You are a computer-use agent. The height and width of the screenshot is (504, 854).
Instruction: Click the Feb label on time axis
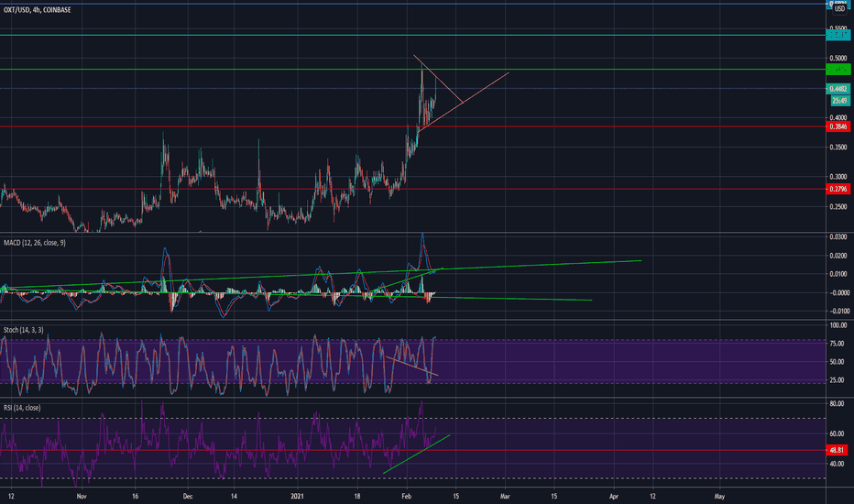[406, 497]
